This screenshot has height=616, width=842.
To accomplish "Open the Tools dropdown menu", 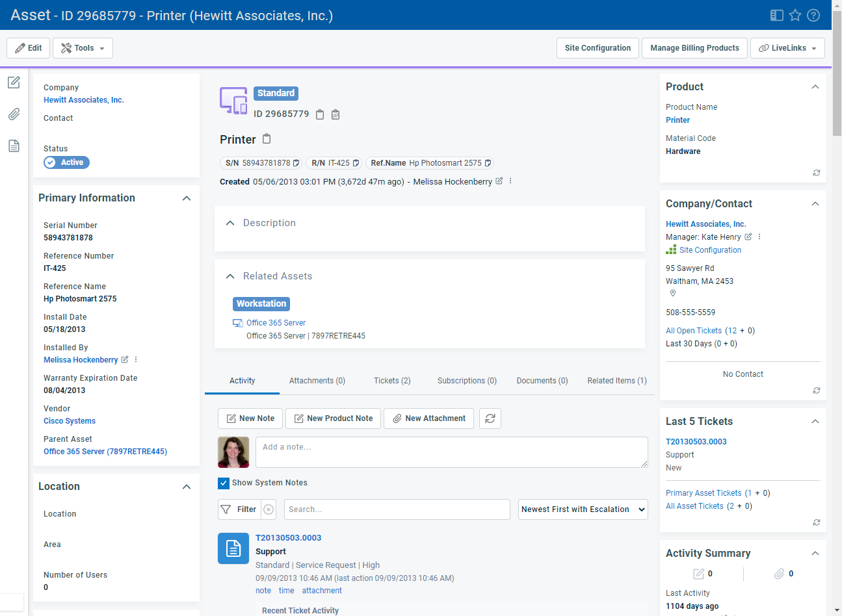I will (x=83, y=48).
